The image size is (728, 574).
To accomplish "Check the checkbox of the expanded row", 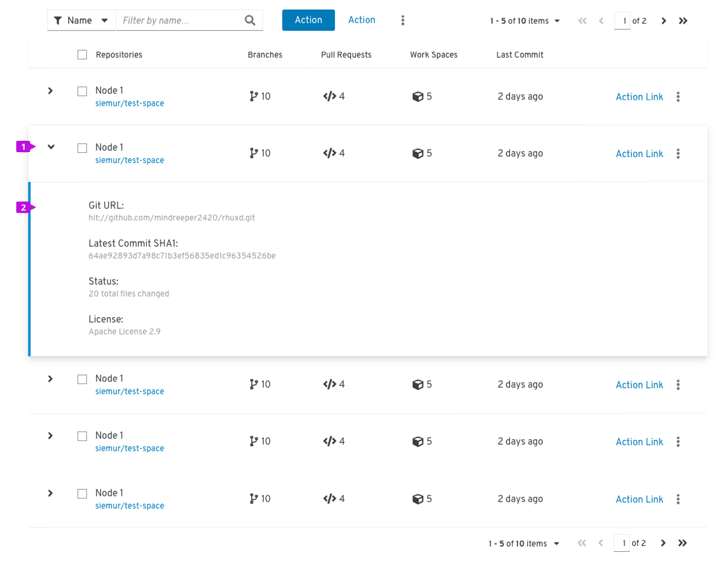I will point(82,148).
